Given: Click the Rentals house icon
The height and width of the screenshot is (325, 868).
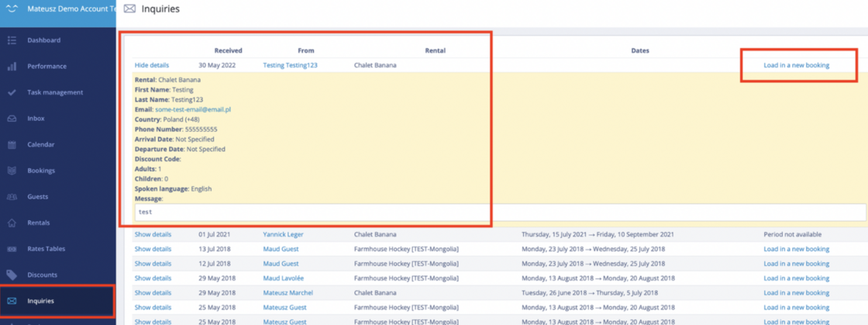Looking at the screenshot, I should [x=12, y=223].
